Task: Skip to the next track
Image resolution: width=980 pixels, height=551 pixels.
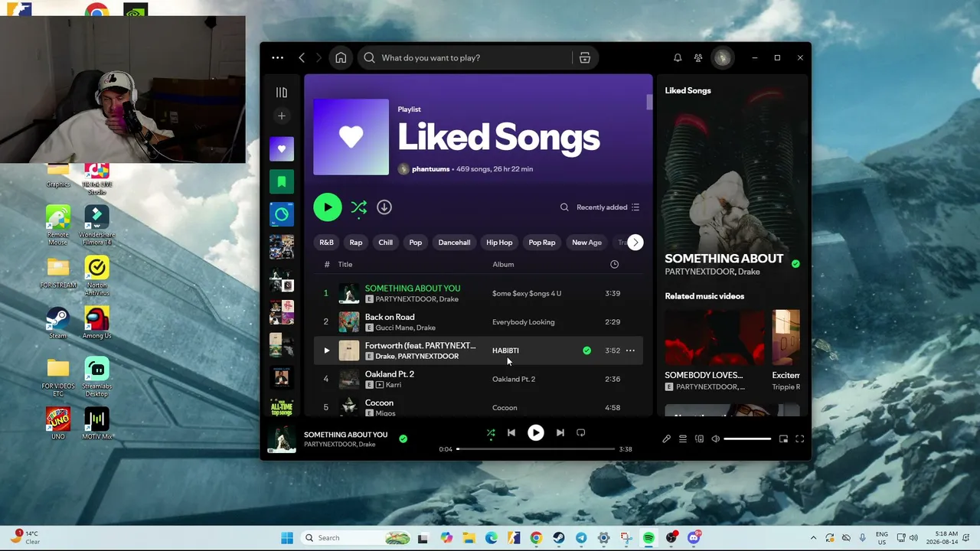Action: click(x=560, y=433)
